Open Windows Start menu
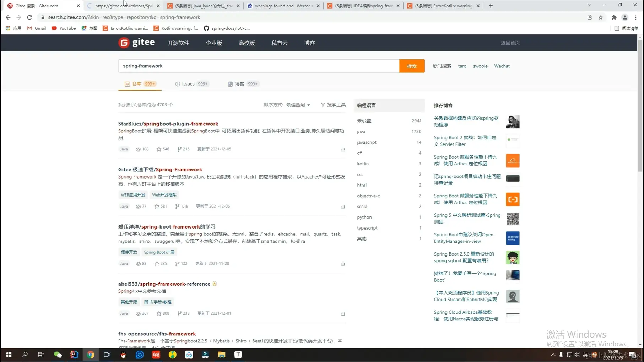 [9, 355]
